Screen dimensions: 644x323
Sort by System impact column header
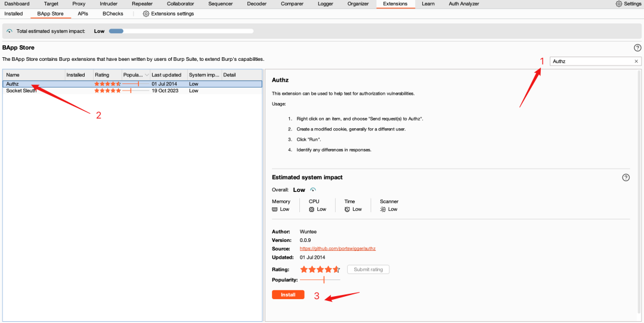(205, 75)
